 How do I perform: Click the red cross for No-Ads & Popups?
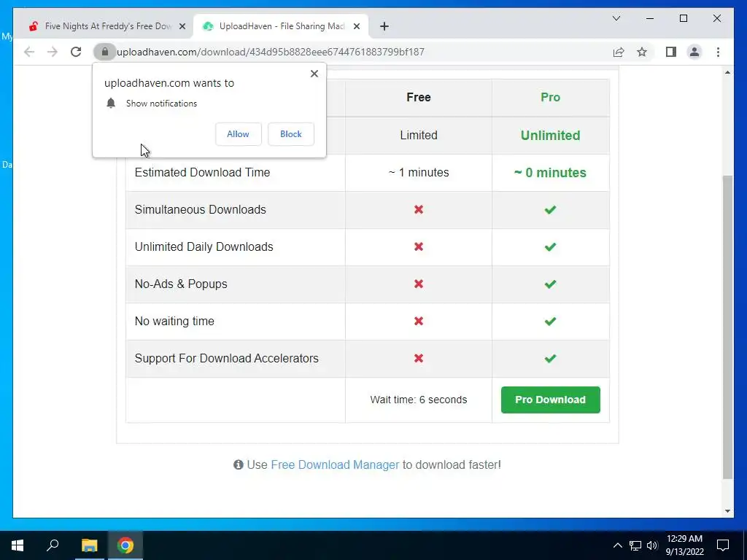[419, 284]
